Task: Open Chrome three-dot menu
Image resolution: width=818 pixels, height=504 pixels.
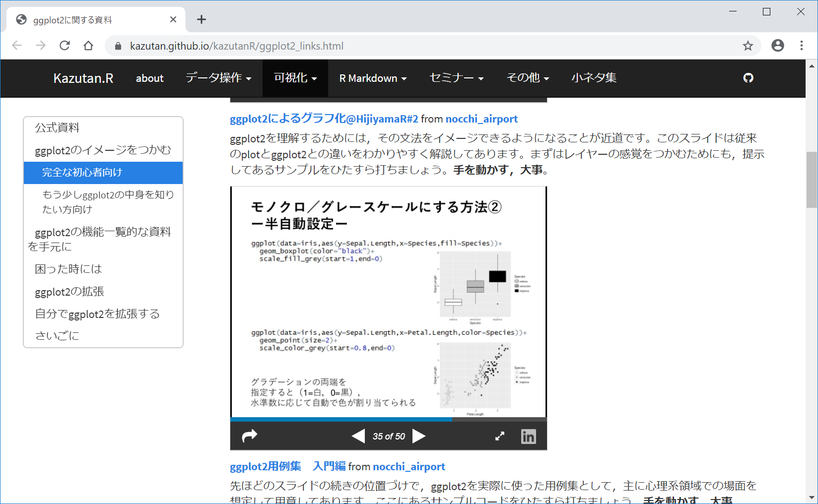Action: [x=801, y=46]
